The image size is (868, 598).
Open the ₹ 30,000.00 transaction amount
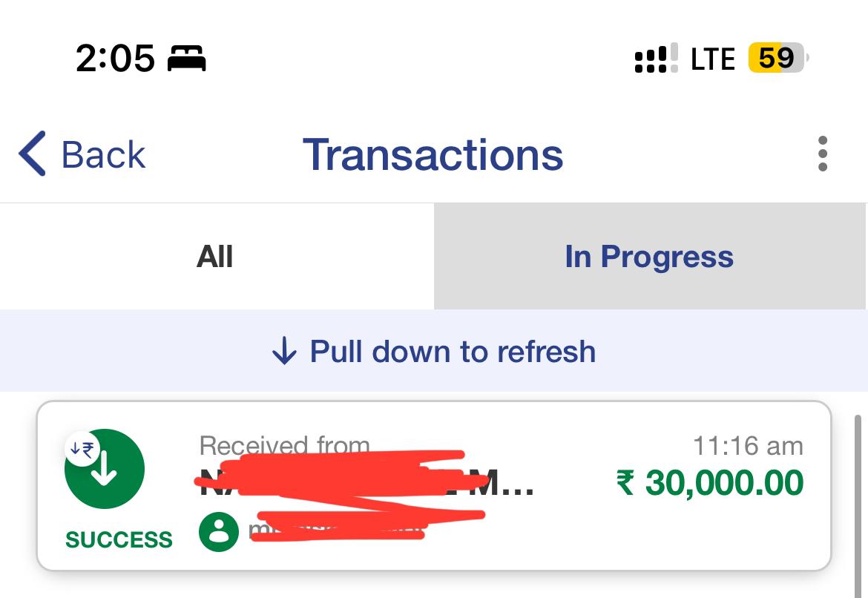pos(710,482)
